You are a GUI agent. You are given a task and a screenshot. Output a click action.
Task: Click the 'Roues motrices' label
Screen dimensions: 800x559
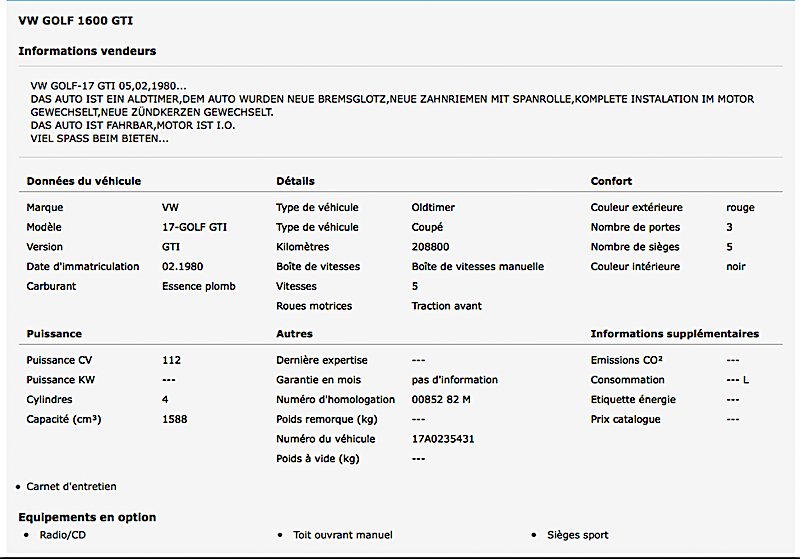point(314,306)
